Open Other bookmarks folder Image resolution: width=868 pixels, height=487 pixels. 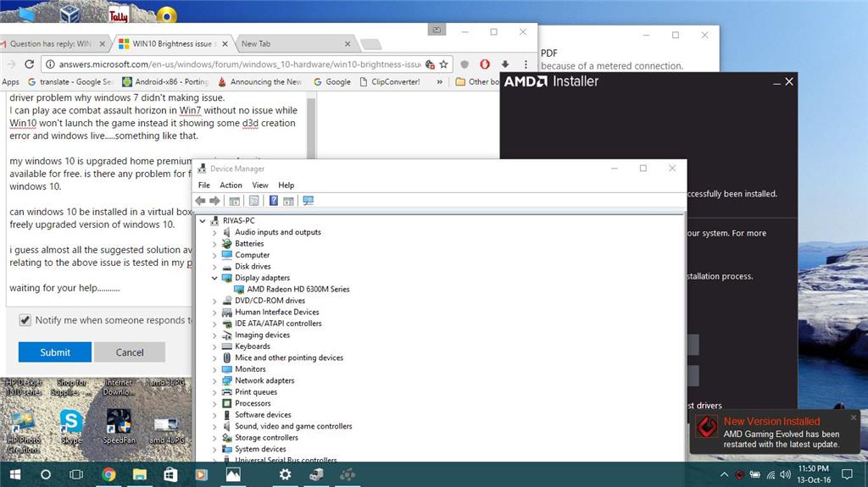(x=477, y=82)
